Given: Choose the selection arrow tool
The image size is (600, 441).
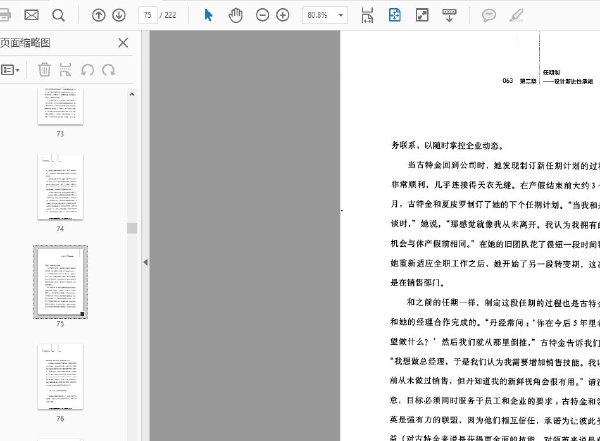Looking at the screenshot, I should point(209,15).
